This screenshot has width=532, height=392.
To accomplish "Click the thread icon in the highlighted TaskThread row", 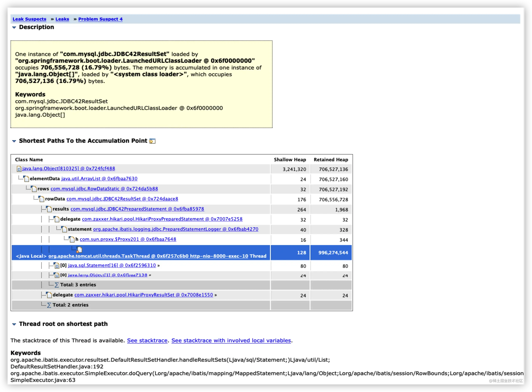I will tap(79, 250).
